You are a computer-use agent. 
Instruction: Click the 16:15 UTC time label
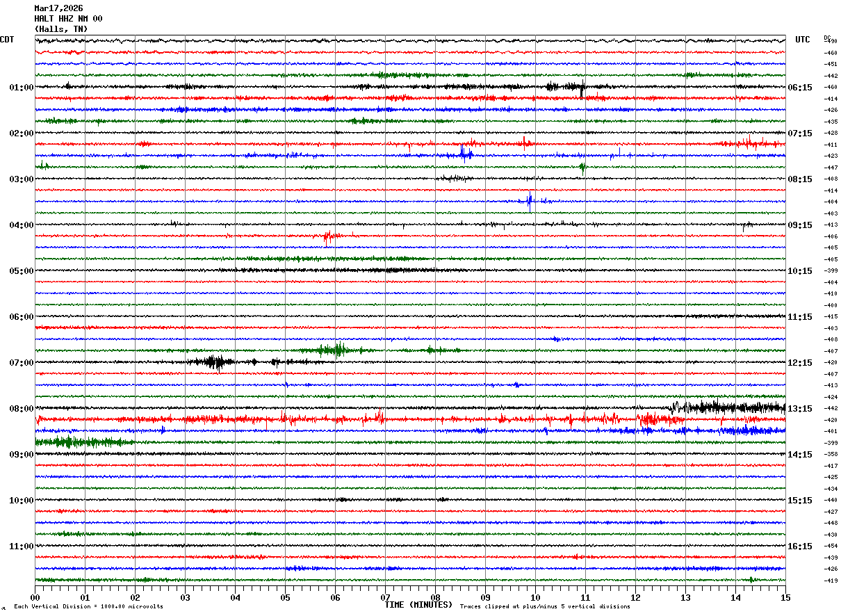pos(800,546)
